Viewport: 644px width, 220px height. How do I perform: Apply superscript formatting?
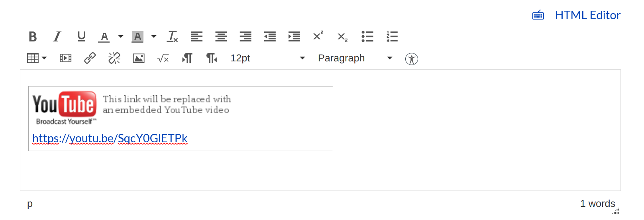coord(318,36)
